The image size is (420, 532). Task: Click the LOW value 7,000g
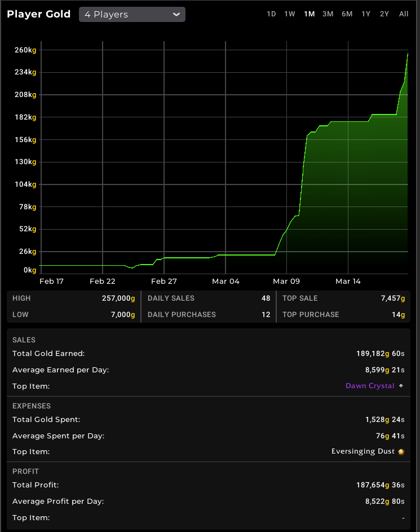click(123, 315)
